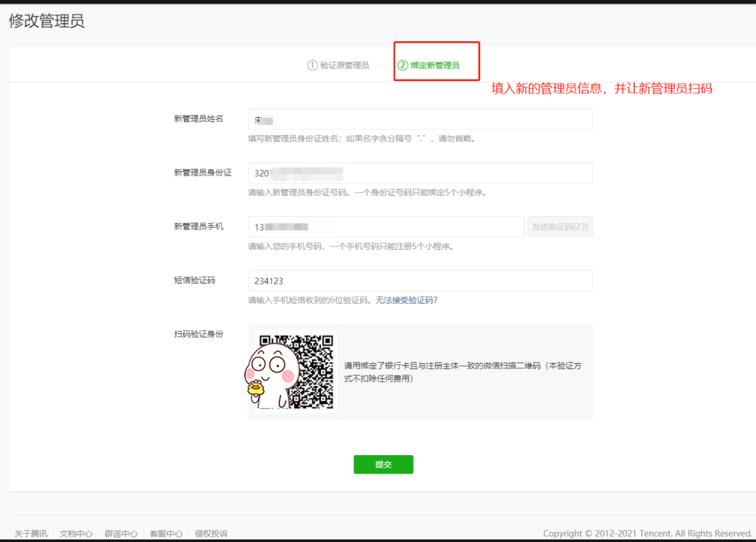Click the circled number 1 step icon
The width and height of the screenshot is (756, 542).
[x=313, y=65]
